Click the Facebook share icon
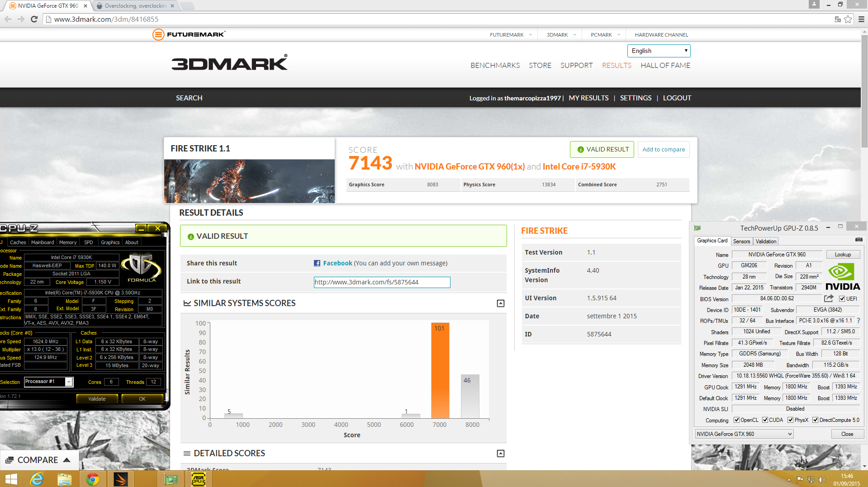 [x=317, y=263]
